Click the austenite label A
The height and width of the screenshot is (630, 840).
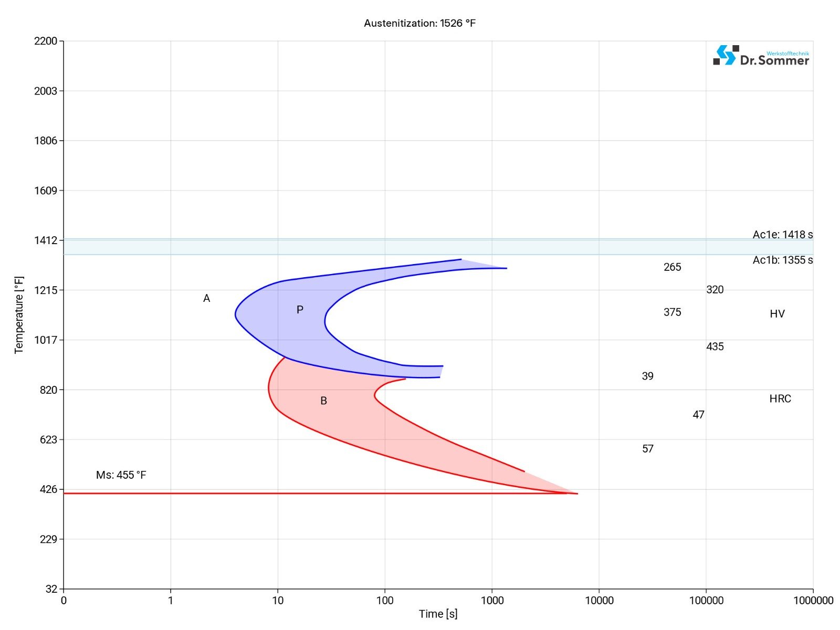pos(206,298)
